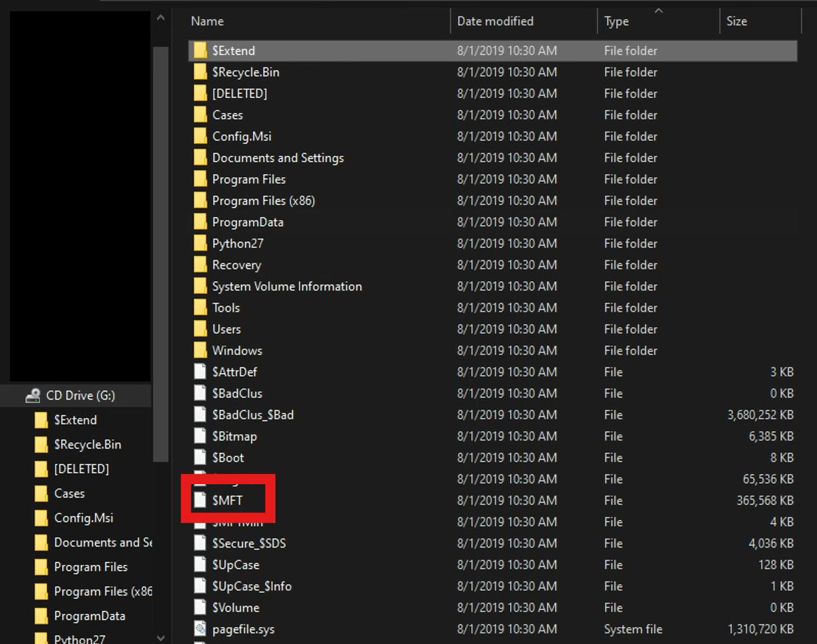Click the ProgramData folder icon in the sidebar tree

click(x=42, y=616)
